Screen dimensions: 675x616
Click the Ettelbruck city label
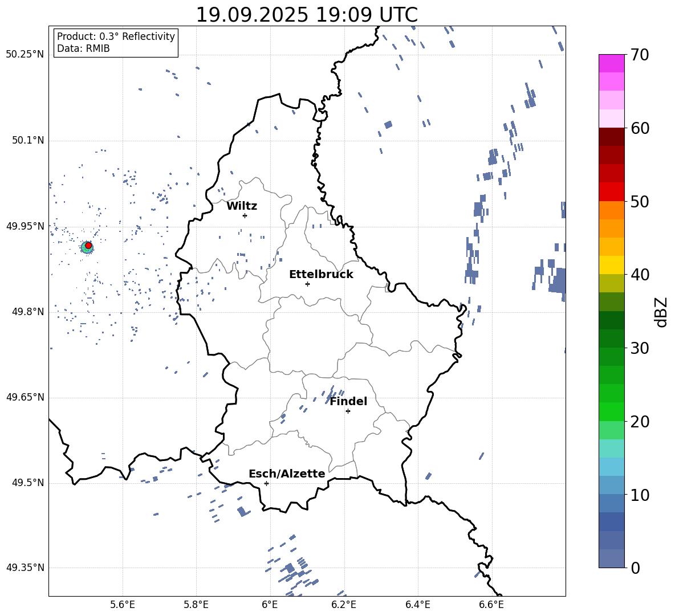[x=321, y=275]
